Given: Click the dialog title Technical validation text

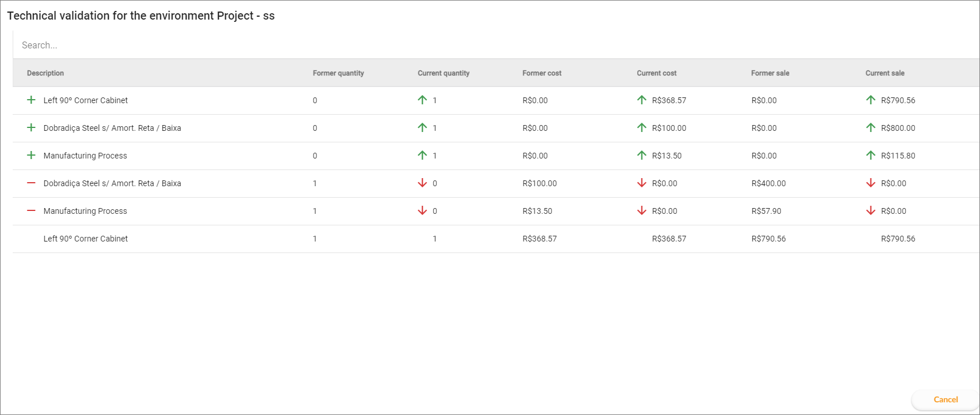Looking at the screenshot, I should (141, 16).
